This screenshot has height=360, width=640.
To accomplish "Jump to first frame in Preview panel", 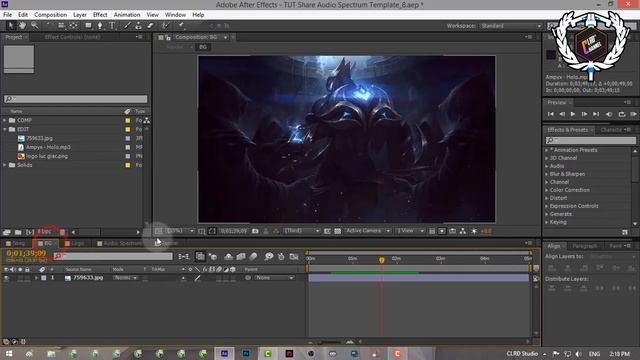I will coord(551,114).
